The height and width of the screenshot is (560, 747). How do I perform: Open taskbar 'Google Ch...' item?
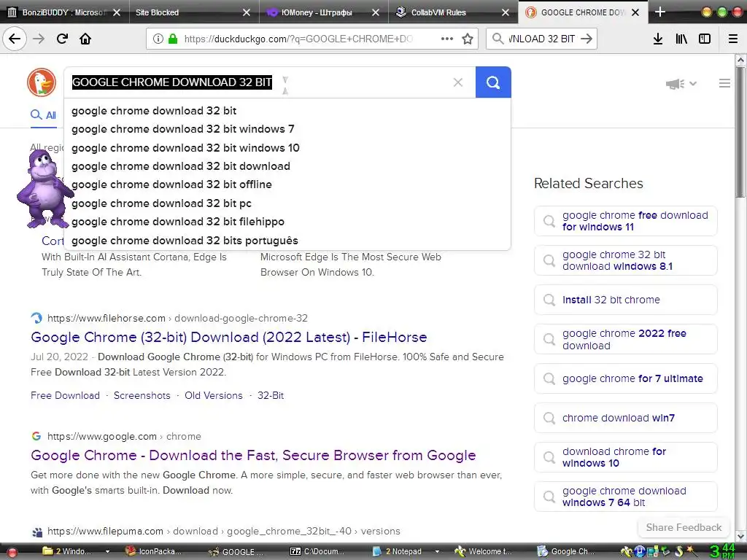[x=566, y=551]
